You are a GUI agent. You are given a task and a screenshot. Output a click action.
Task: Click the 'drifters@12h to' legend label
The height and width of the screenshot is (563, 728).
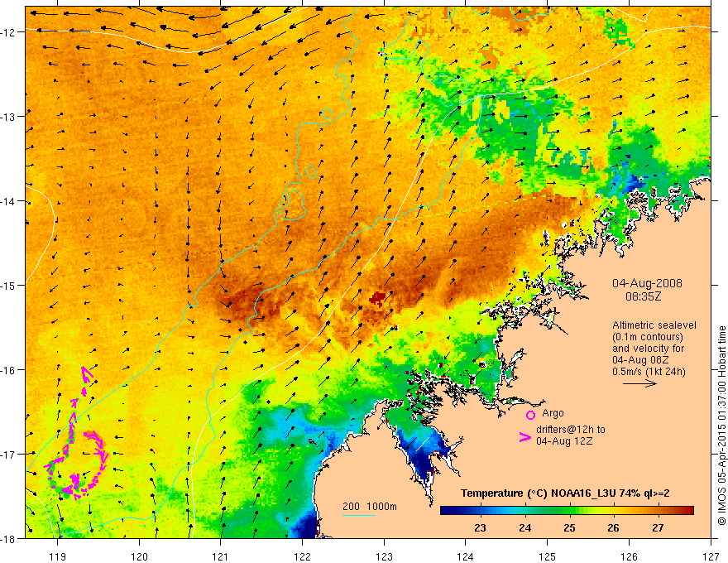[571, 430]
